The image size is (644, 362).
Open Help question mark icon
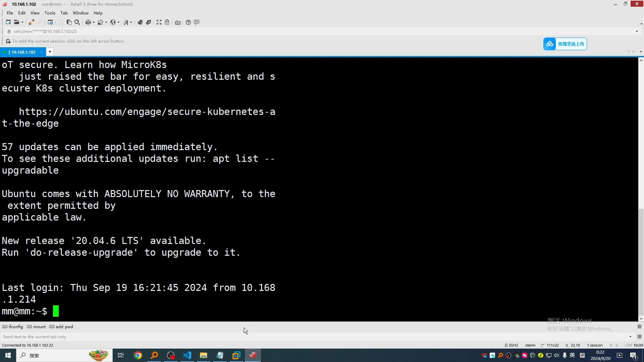pos(188,22)
